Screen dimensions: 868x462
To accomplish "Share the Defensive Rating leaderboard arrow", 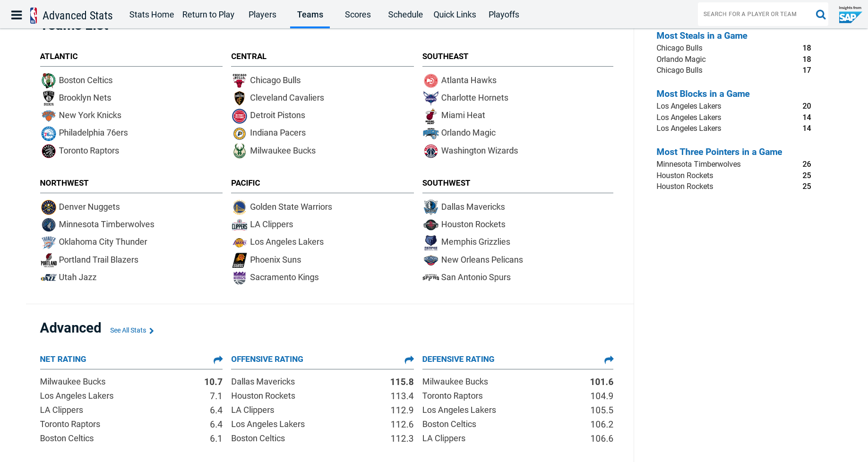I will coord(609,360).
